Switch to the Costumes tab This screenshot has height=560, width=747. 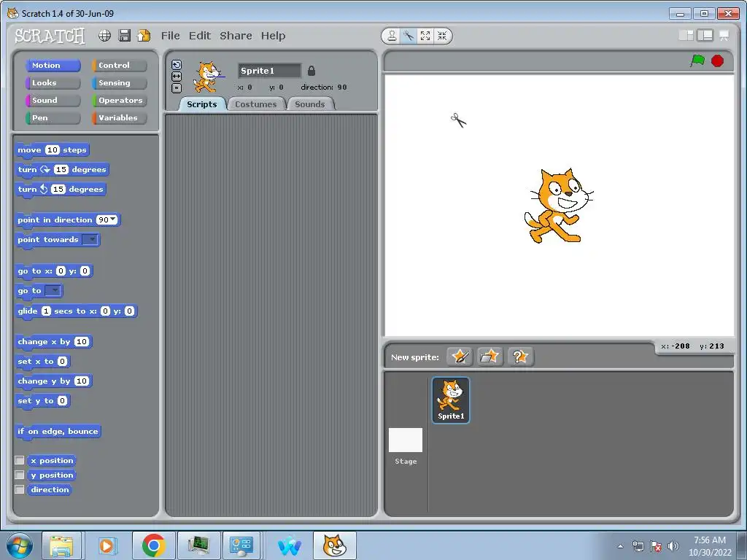pyautogui.click(x=256, y=104)
